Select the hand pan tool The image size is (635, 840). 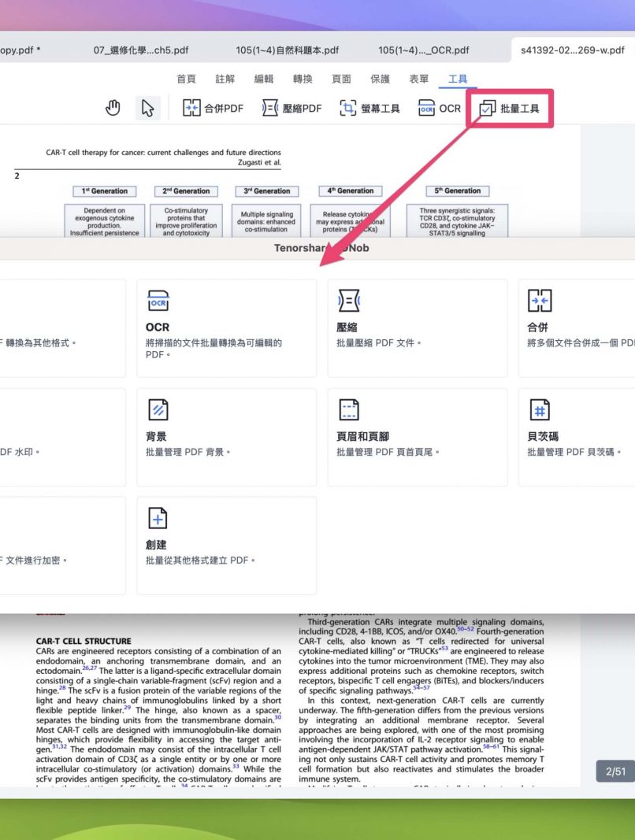[x=113, y=109]
